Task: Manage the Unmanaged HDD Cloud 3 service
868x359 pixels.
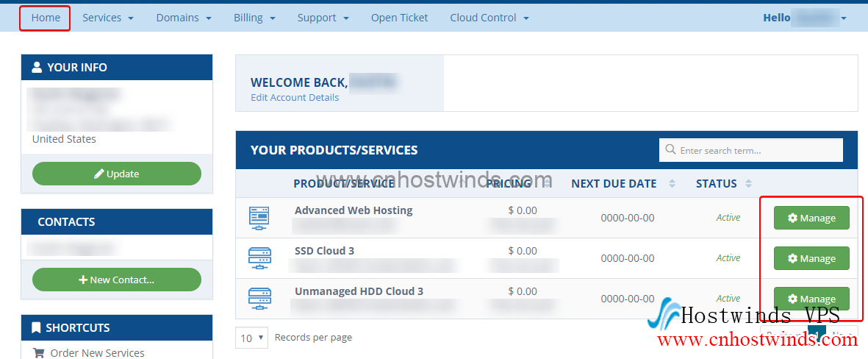Action: click(x=811, y=299)
